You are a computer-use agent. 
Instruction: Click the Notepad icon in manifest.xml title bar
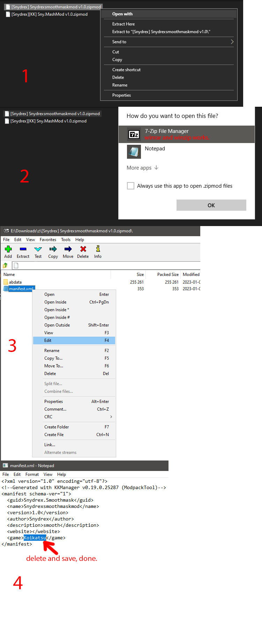[x=6, y=465]
